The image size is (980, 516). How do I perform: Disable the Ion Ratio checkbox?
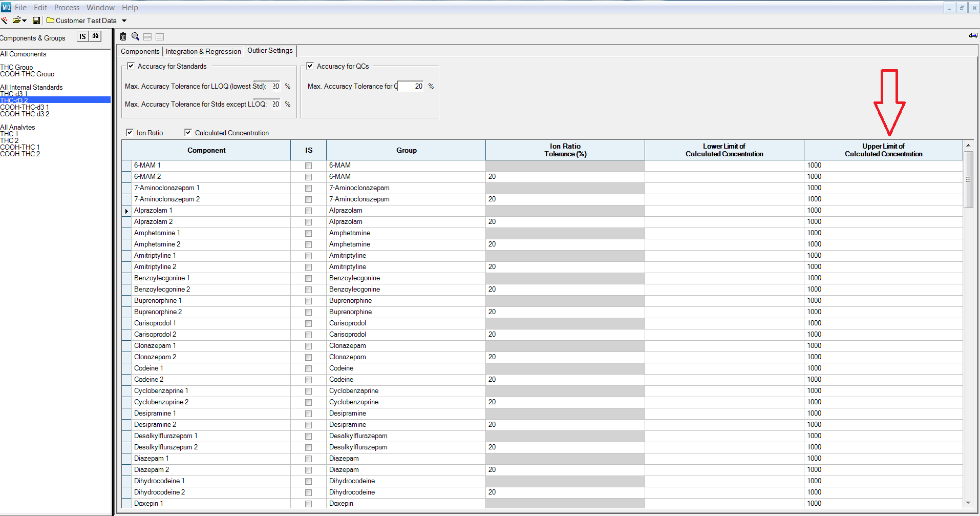click(x=130, y=133)
